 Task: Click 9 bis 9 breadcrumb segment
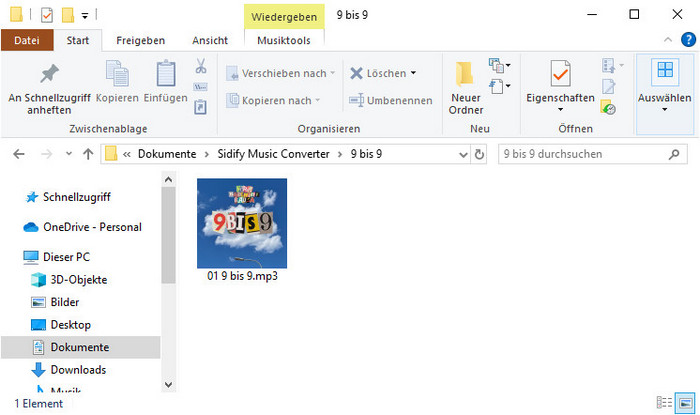[366, 154]
